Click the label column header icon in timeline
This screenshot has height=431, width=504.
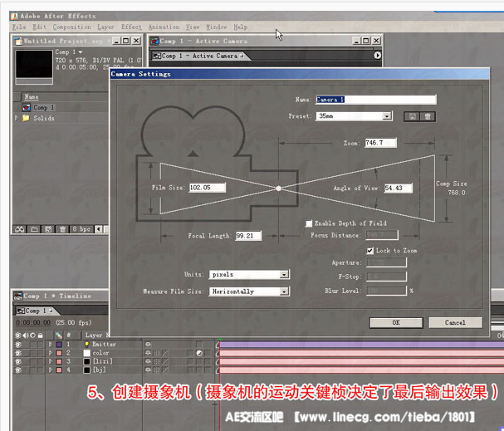(x=58, y=335)
